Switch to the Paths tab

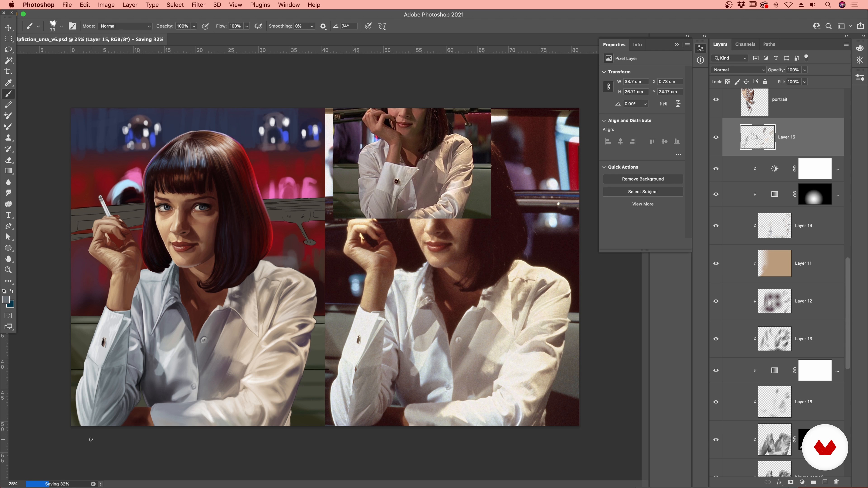(769, 44)
